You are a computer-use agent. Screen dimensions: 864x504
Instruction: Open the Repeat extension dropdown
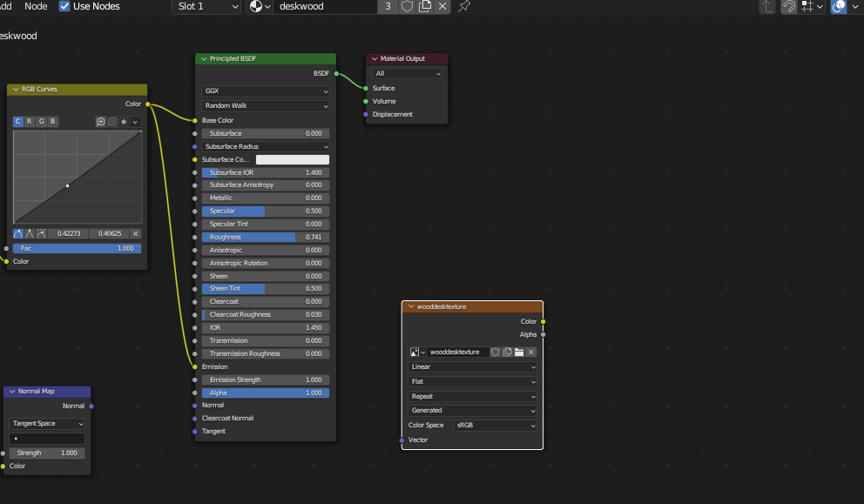point(473,397)
